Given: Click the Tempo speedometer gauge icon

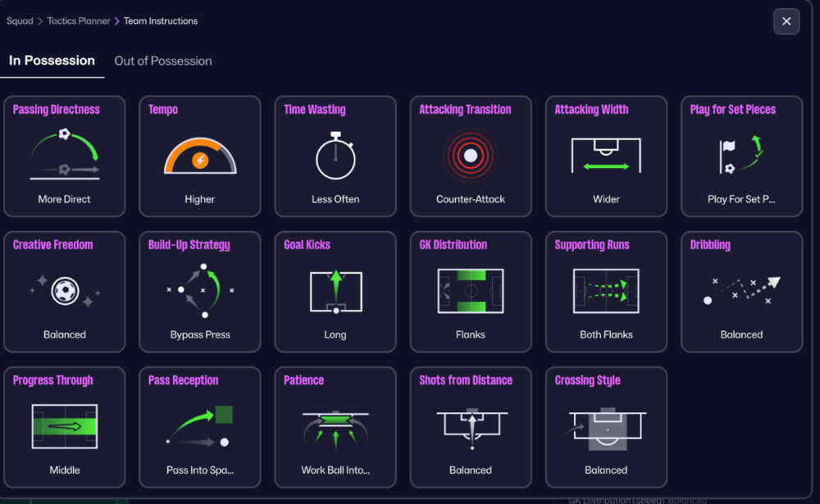Looking at the screenshot, I should tap(200, 156).
